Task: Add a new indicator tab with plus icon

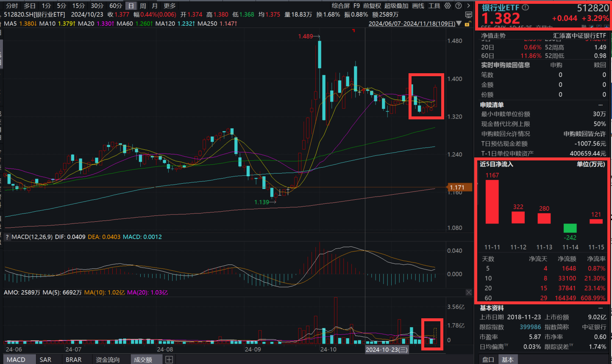Action: coord(169,360)
